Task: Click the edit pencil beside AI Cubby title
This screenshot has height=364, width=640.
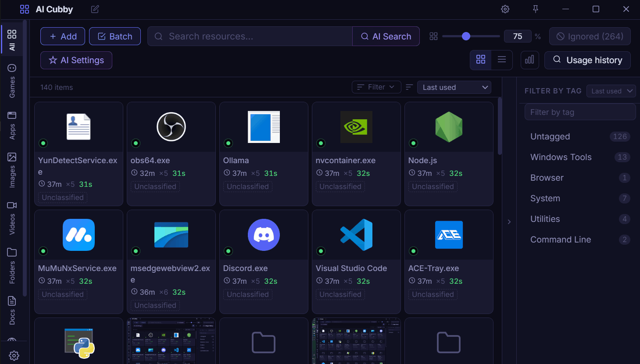Action: (x=95, y=9)
